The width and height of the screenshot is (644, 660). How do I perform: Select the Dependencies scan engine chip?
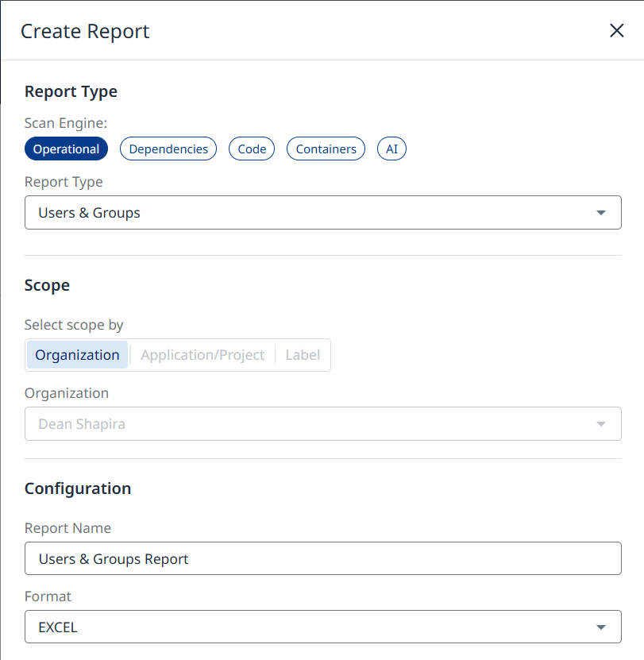pyautogui.click(x=168, y=149)
